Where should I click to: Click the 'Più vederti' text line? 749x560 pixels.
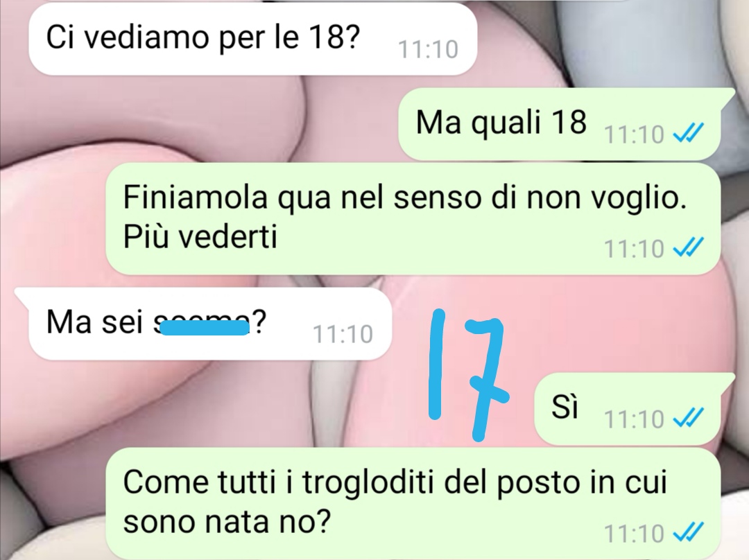click(200, 236)
